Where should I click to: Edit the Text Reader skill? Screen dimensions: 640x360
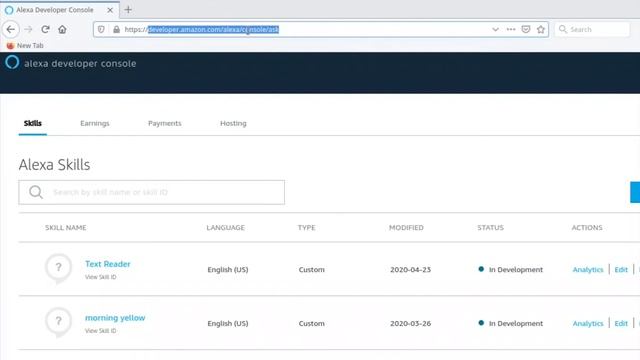[621, 269]
